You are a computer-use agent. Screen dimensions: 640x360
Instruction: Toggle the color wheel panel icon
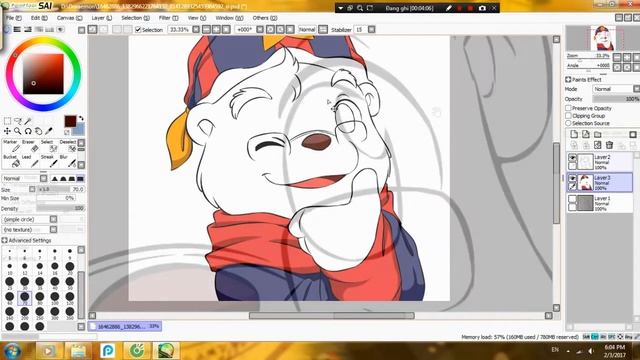(7, 29)
